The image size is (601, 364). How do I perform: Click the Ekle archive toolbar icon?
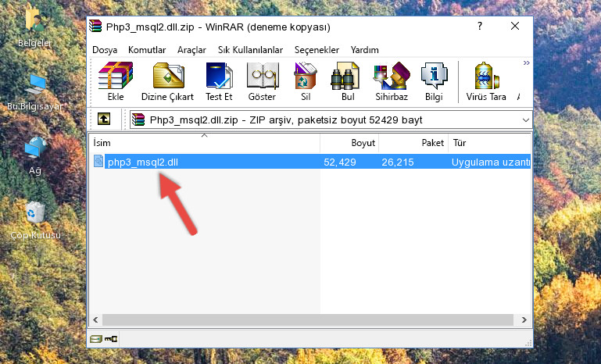(116, 81)
